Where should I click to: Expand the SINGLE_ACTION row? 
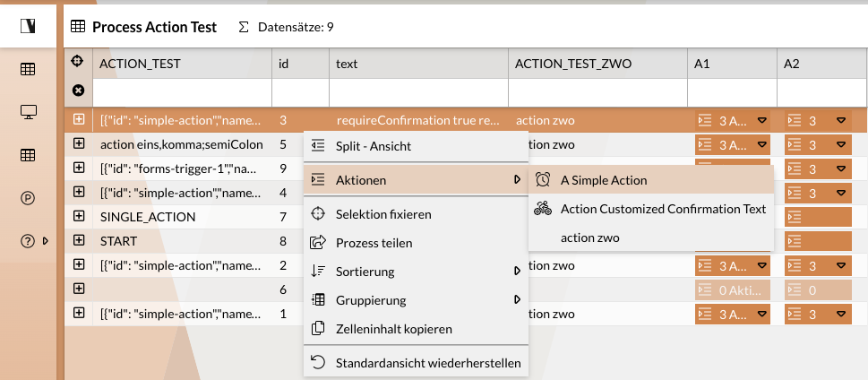click(x=79, y=217)
